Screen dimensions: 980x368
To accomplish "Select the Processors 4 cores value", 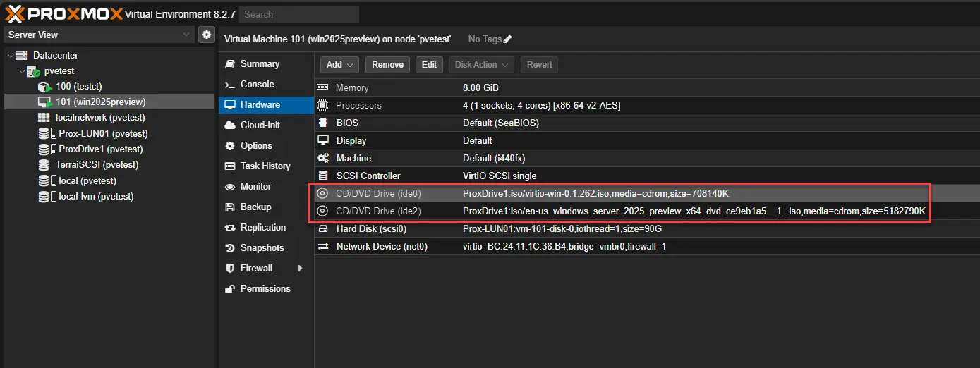I will pos(541,105).
